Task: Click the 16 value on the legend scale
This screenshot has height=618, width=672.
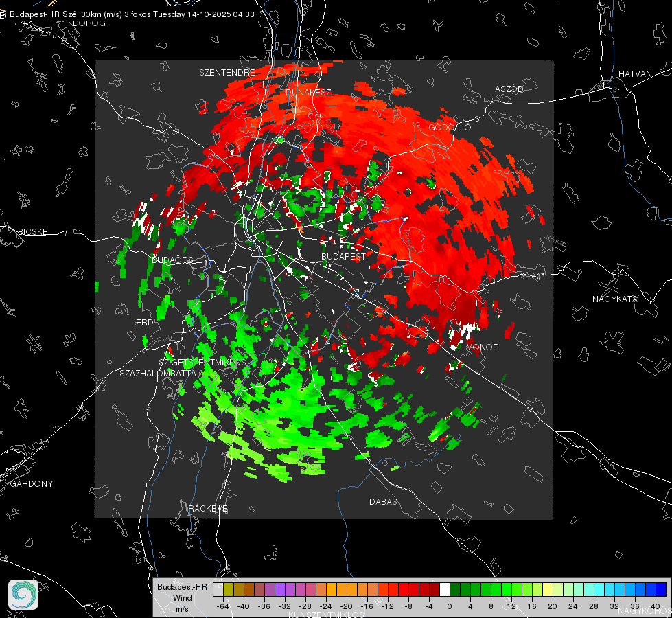Action: pos(532,606)
